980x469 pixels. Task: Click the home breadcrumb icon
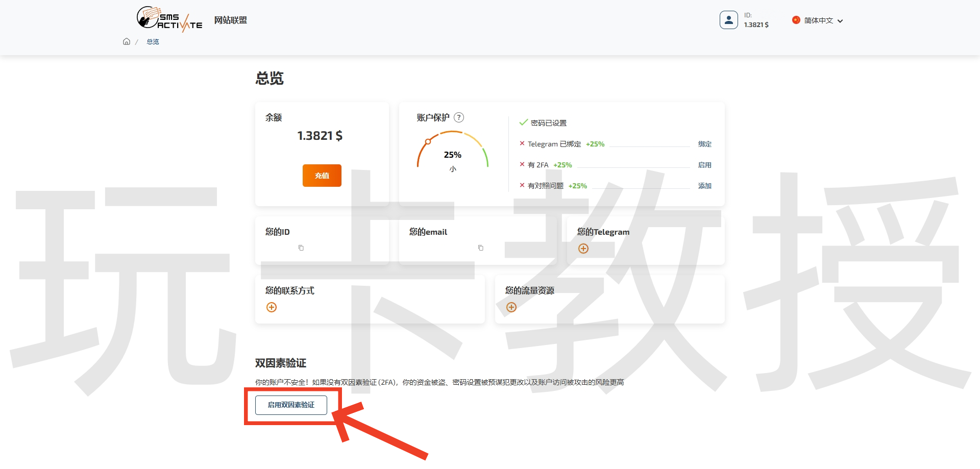[x=126, y=41]
